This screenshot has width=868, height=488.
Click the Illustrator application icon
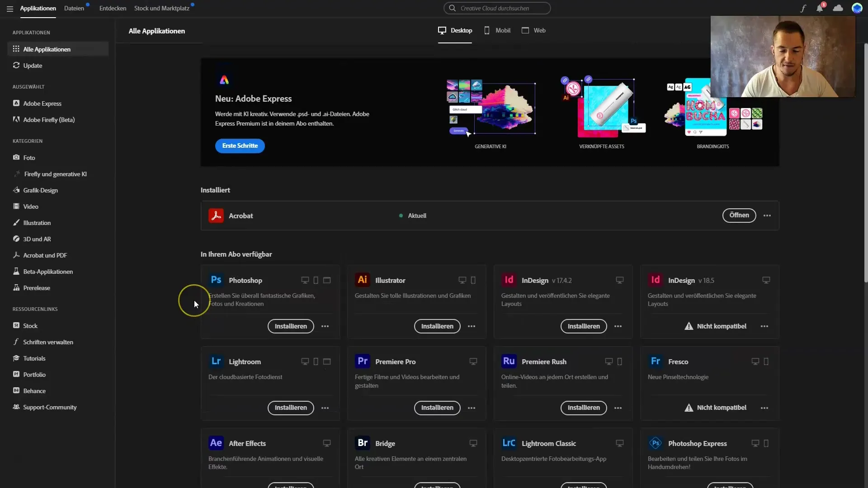point(363,279)
